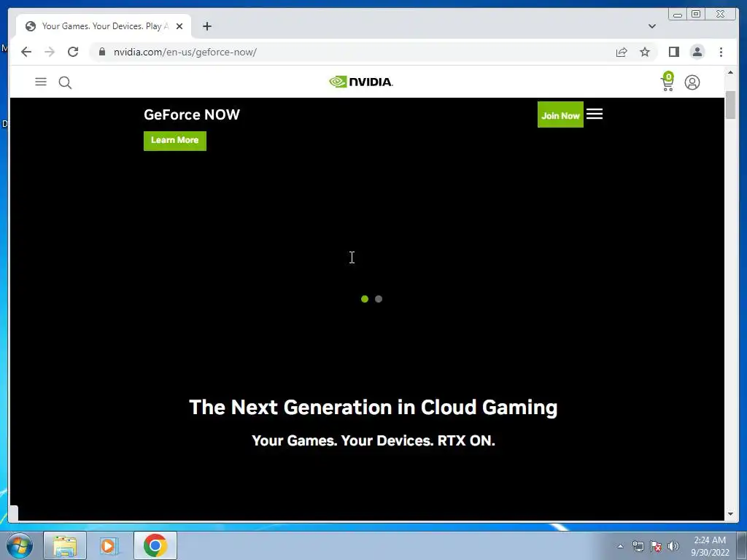Share this page from the address bar
The height and width of the screenshot is (560, 747).
point(622,52)
